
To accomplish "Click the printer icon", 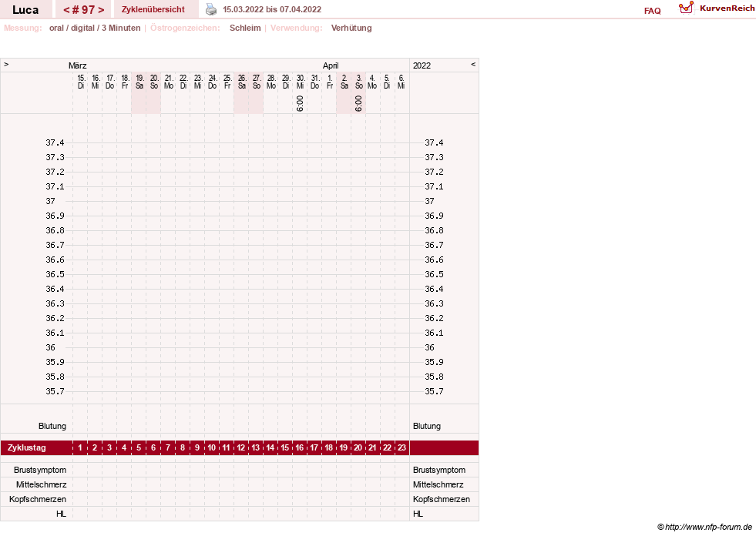I will tap(211, 9).
